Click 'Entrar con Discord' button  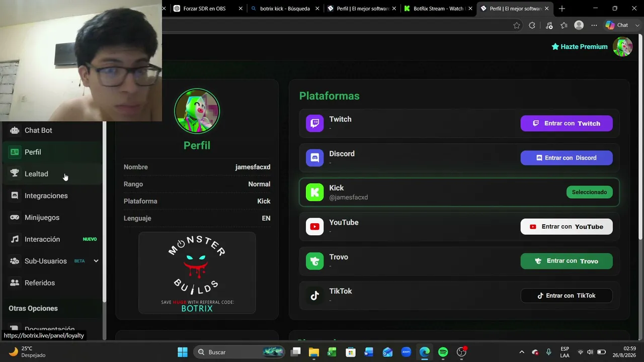point(567,158)
